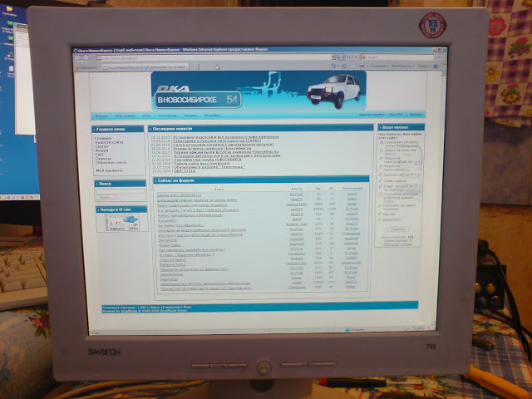Click the page vertical scrollbar up arrow

coord(443,74)
